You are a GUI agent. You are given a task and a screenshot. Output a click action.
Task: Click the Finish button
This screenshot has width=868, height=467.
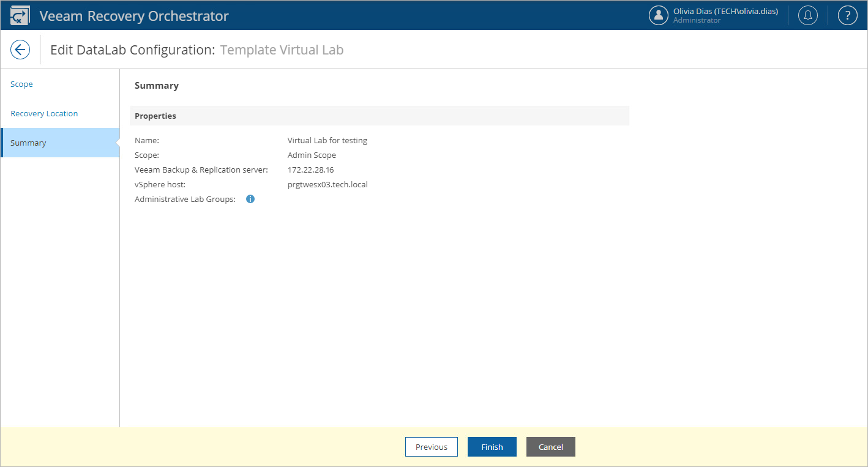pos(492,447)
